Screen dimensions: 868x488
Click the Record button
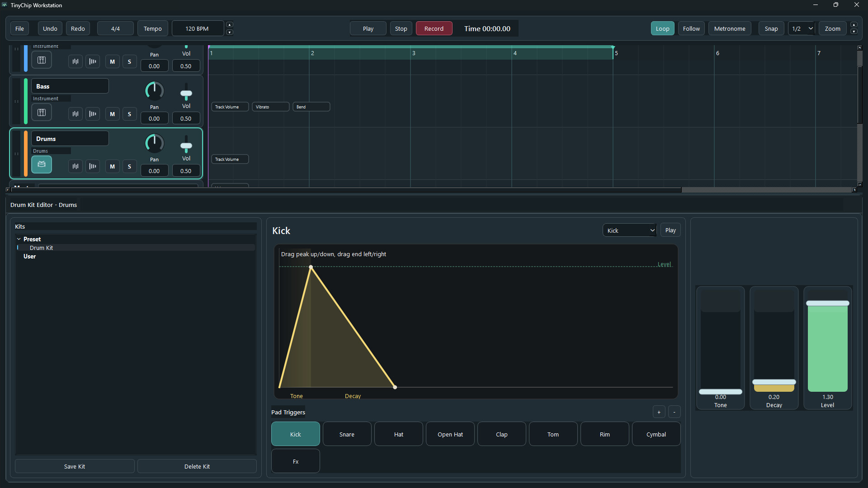[434, 28]
